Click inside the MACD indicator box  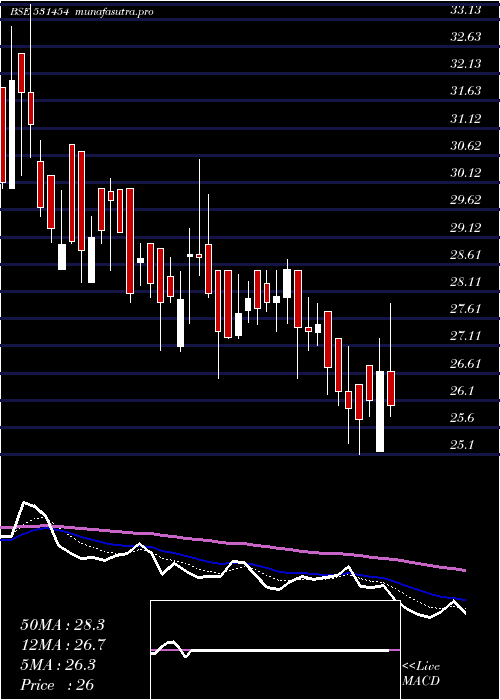(x=275, y=650)
